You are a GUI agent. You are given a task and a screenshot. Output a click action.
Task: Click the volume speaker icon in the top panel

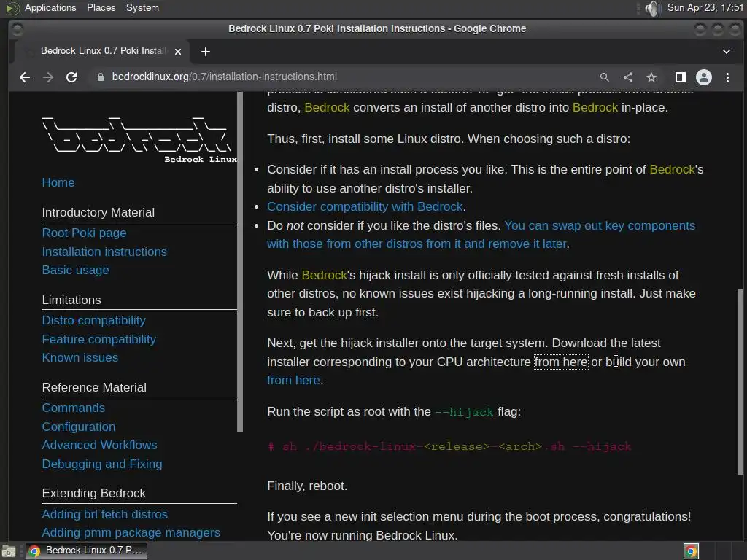pos(651,8)
